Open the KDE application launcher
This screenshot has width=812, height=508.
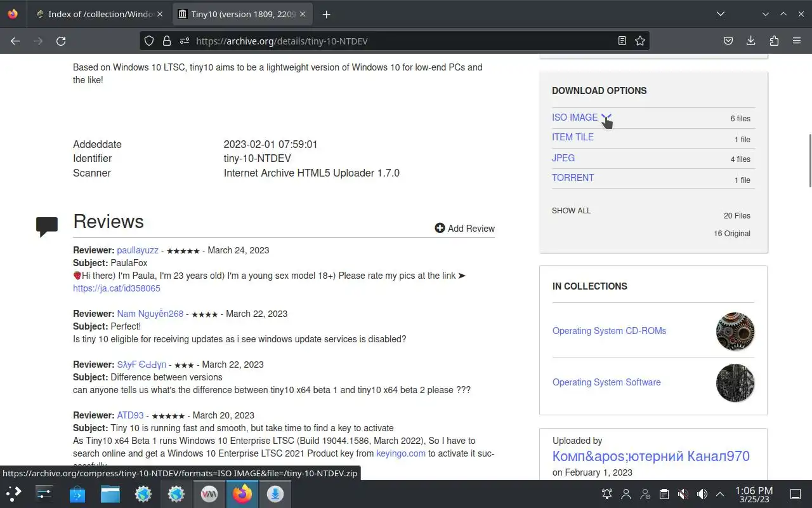click(x=14, y=493)
